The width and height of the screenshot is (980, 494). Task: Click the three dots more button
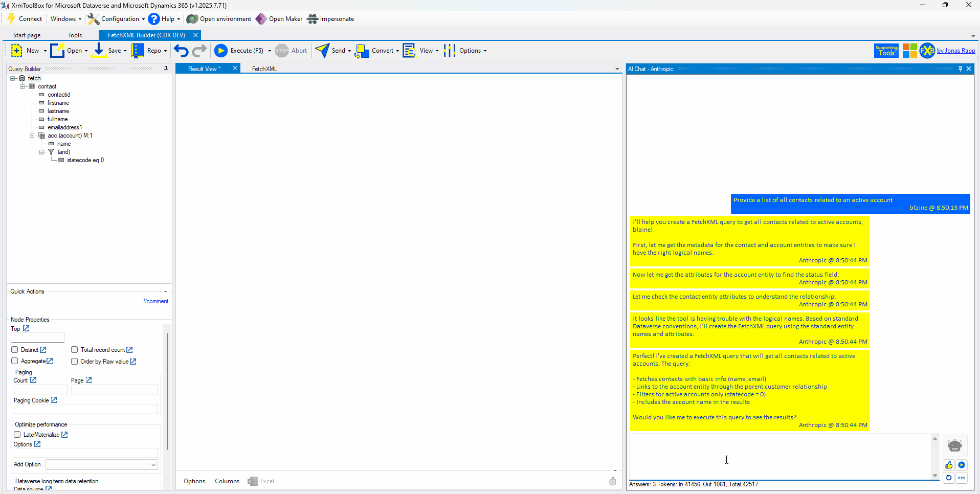coord(962,478)
